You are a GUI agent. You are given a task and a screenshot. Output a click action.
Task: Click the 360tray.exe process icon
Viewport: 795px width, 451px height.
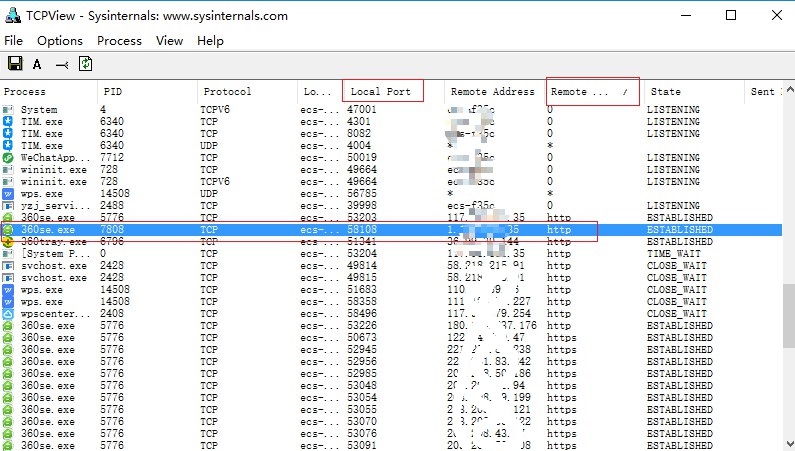click(x=8, y=241)
